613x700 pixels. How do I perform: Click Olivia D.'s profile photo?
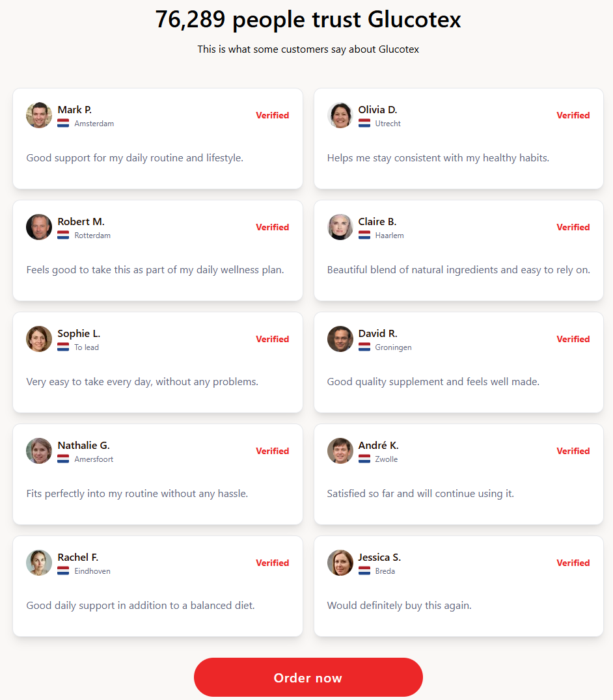(x=340, y=115)
